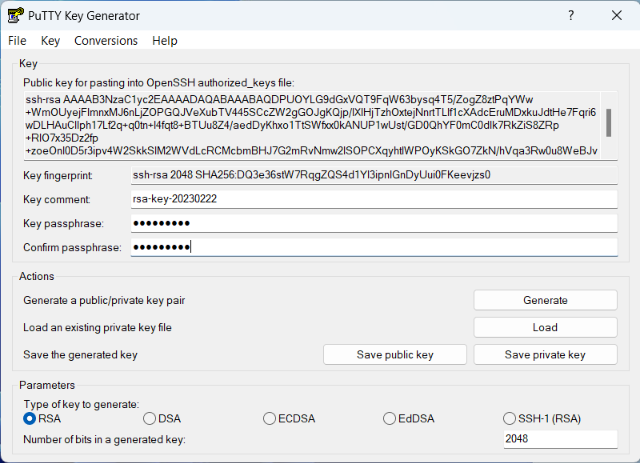
Task: Click in the Key comment field
Action: (x=374, y=199)
